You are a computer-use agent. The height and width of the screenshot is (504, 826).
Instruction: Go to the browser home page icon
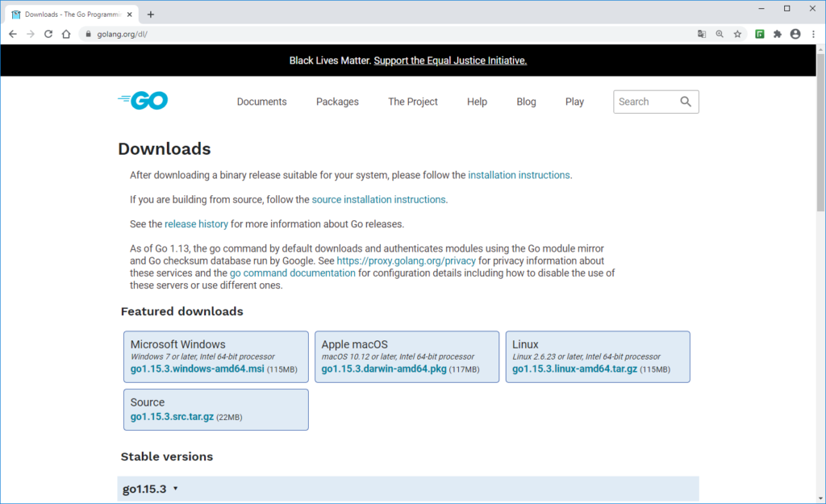[x=66, y=34]
